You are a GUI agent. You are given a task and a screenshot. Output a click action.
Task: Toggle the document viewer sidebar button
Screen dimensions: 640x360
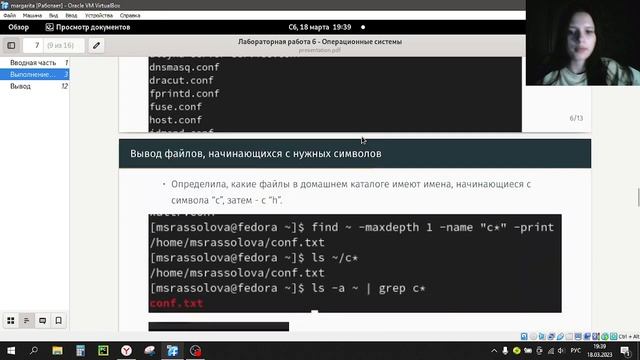click(11, 45)
